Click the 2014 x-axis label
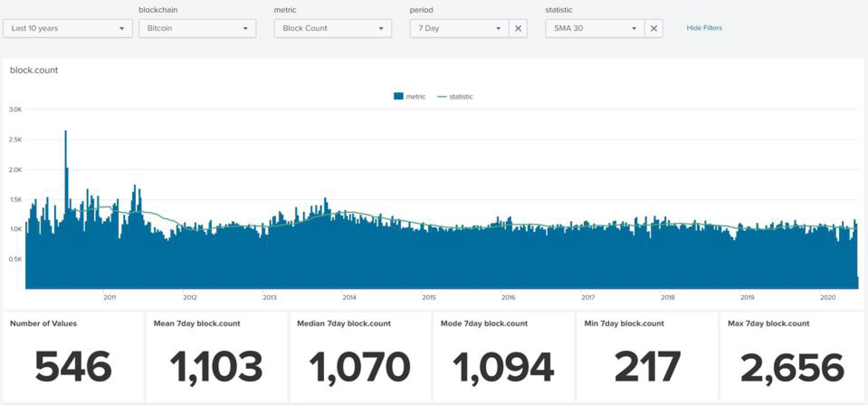868x405 pixels. point(349,298)
